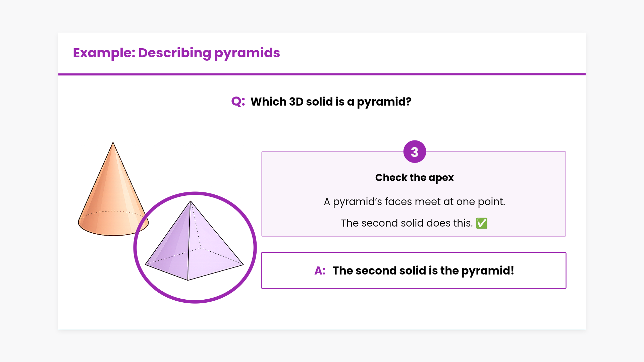Click the front bottom corner of the pyramid
Image resolution: width=644 pixels, height=362 pixels.
[188, 280]
